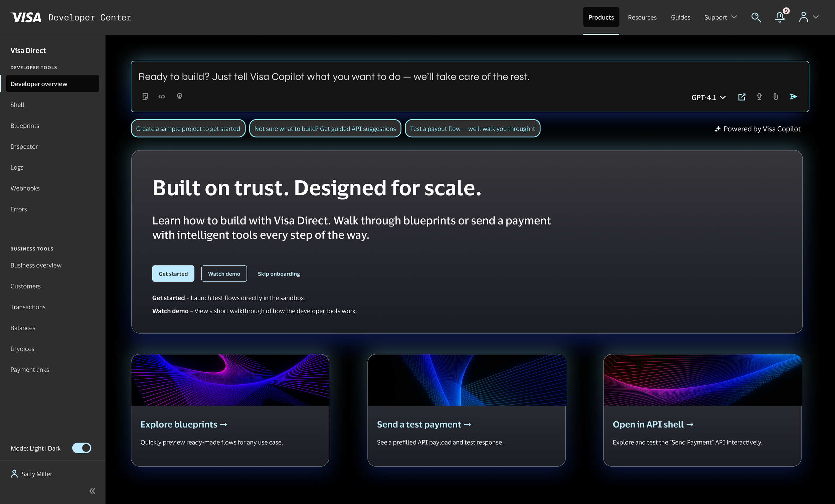This screenshot has height=504, width=835.
Task: Click the open-in-new-window icon beside GPT-4.1
Action: coord(741,97)
